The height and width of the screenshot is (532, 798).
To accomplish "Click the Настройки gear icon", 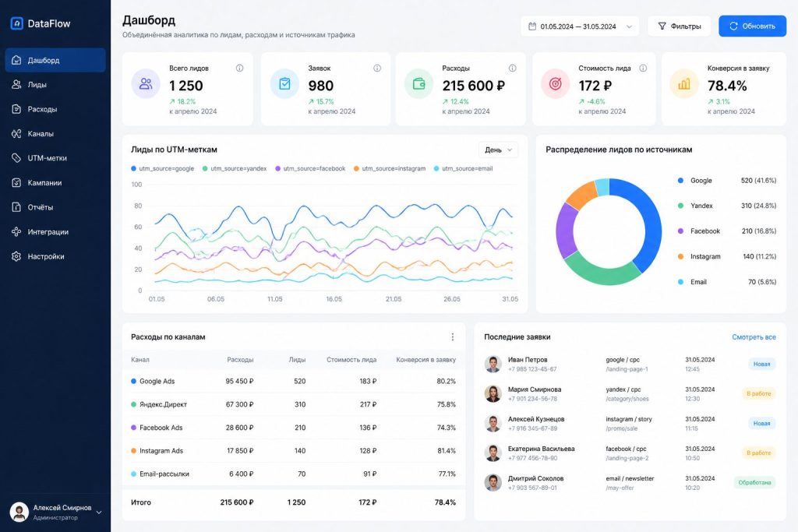I will [x=16, y=256].
